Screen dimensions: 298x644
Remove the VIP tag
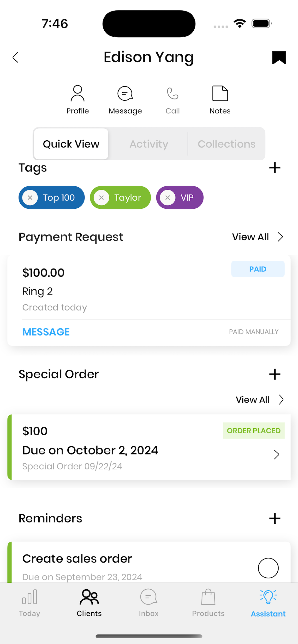tap(168, 197)
